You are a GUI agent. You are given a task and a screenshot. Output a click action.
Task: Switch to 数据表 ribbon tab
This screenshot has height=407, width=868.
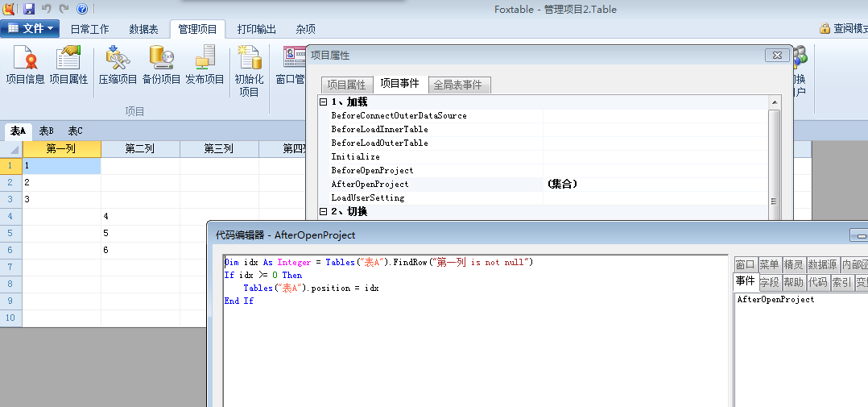(144, 29)
